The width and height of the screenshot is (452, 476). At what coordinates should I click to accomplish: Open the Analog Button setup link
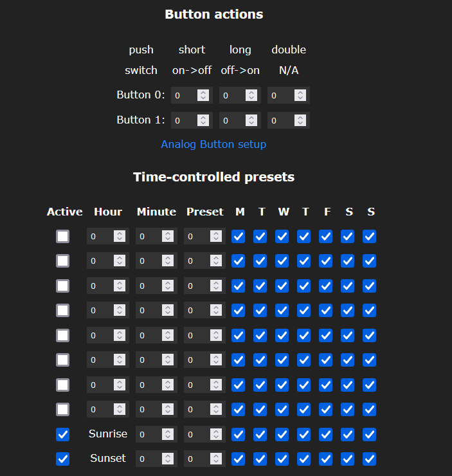click(213, 144)
